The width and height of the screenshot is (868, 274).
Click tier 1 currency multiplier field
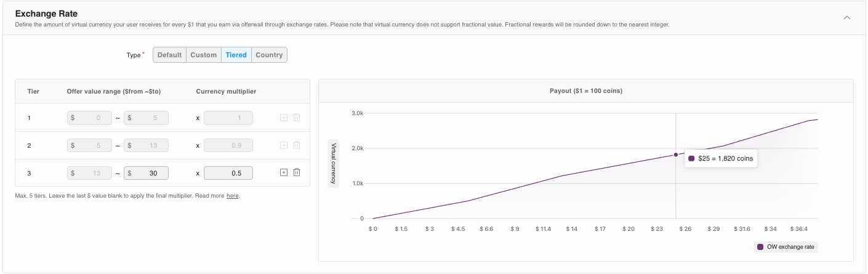coord(228,117)
